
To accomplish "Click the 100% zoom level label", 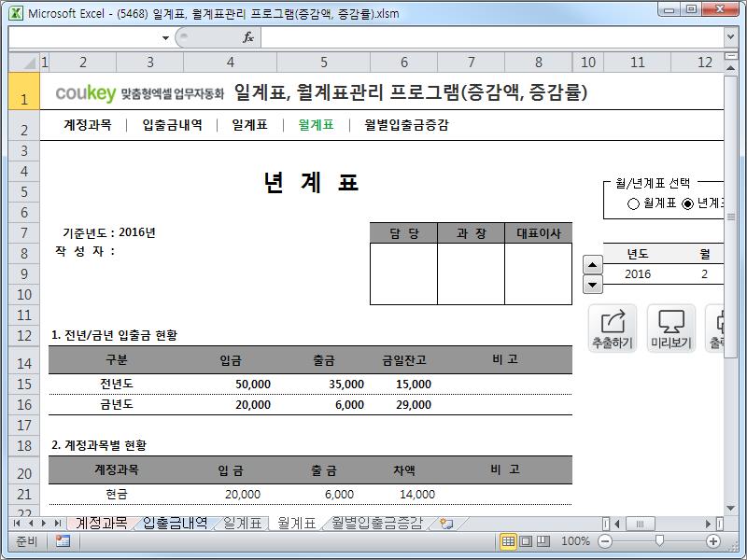I will click(575, 541).
